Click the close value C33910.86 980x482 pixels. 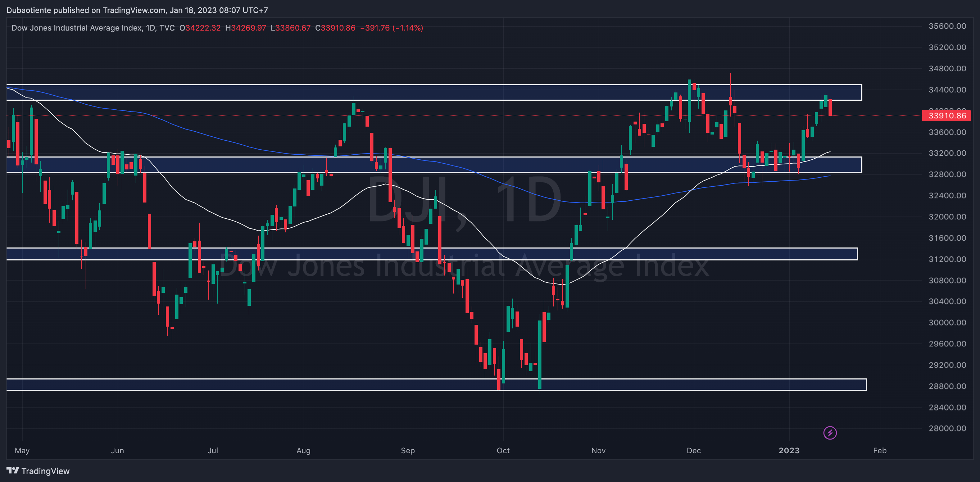[x=335, y=28]
